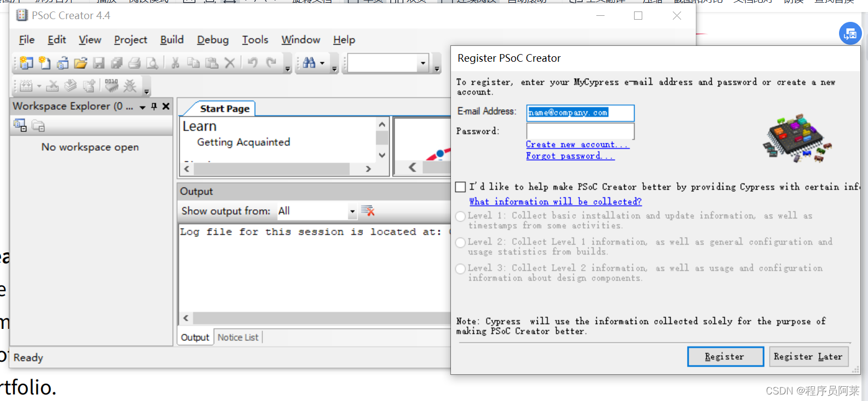Click the collapse-all folders icon in Workspace Explorer
Viewport: 868px width, 401px height.
[38, 126]
